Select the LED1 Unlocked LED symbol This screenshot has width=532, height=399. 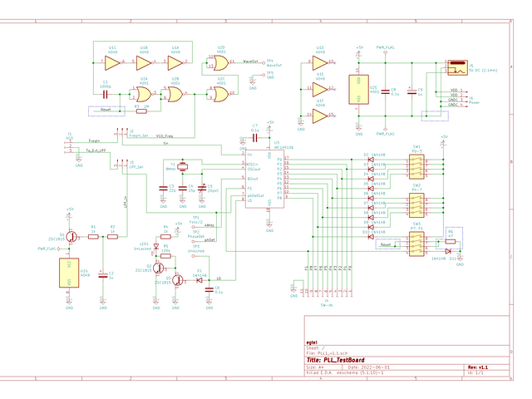[155, 248]
